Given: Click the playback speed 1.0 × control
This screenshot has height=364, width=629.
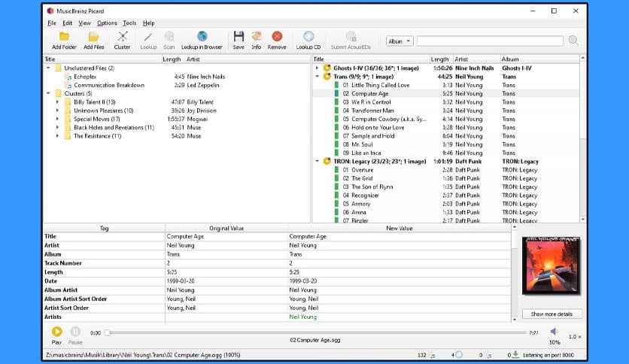Looking at the screenshot, I should tap(574, 337).
